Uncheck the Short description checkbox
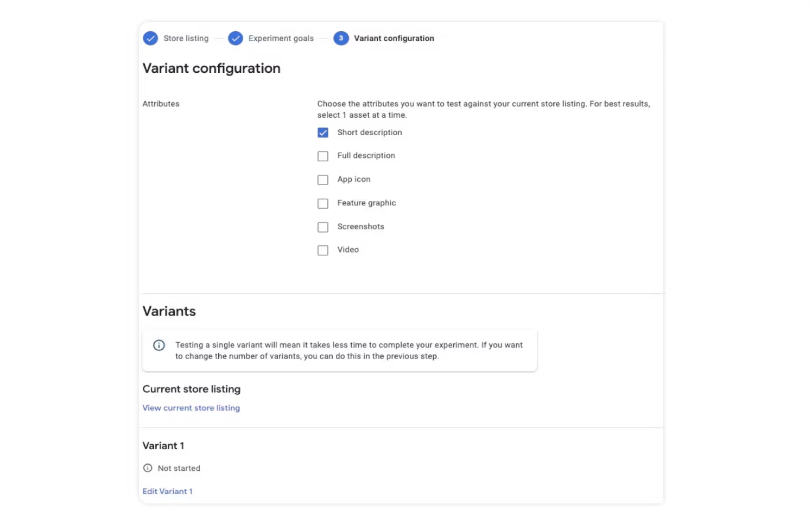 [x=323, y=133]
